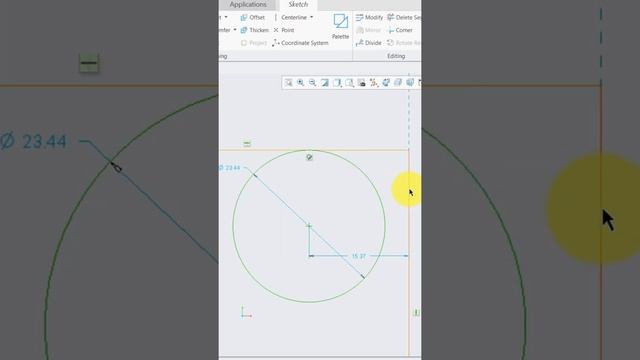Viewport: 640px width, 360px height.
Task: Click the Modify dimensions tool
Action: coord(369,18)
